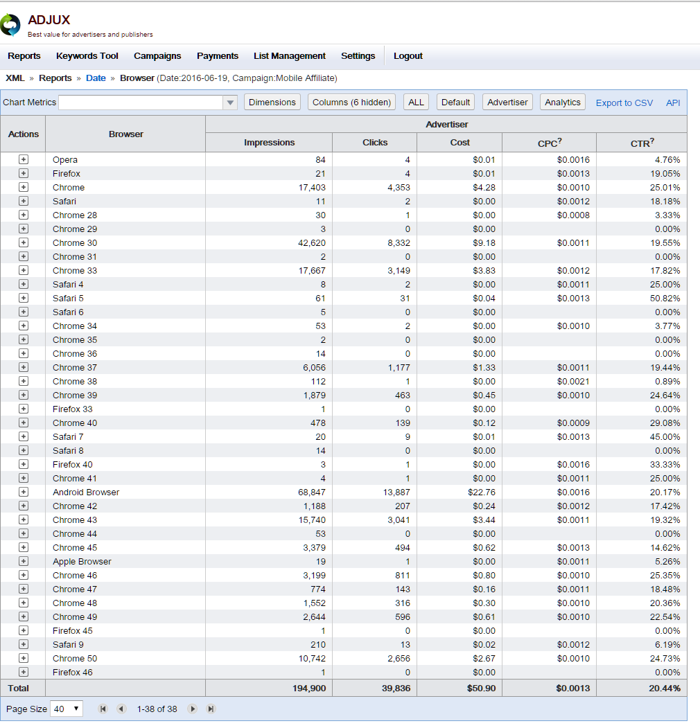This screenshot has height=728, width=700.
Task: Sort by the Browser column header
Action: pos(126,134)
